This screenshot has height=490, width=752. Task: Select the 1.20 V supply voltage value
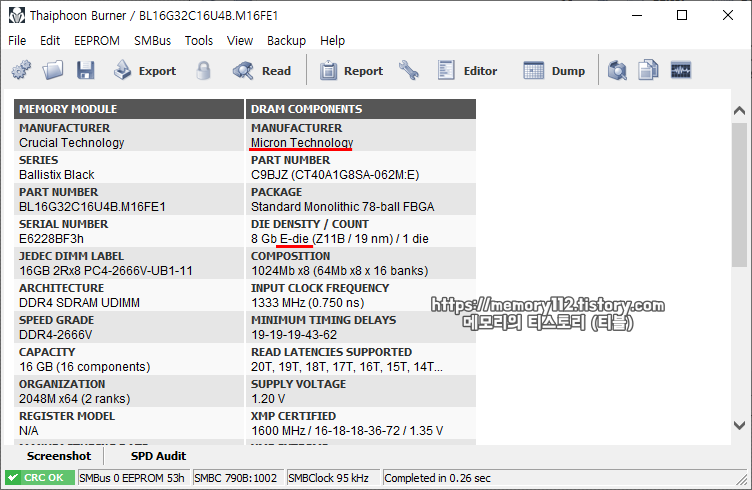point(268,399)
